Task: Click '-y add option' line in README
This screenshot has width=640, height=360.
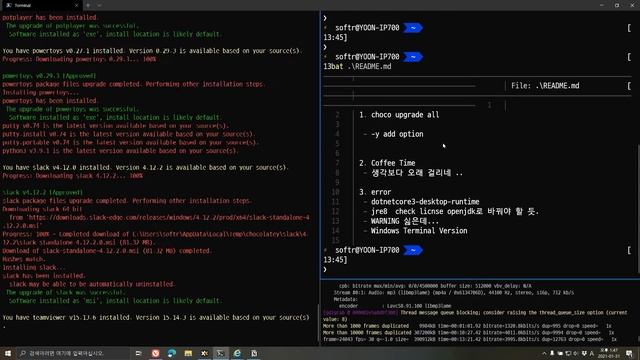Action: pos(397,134)
